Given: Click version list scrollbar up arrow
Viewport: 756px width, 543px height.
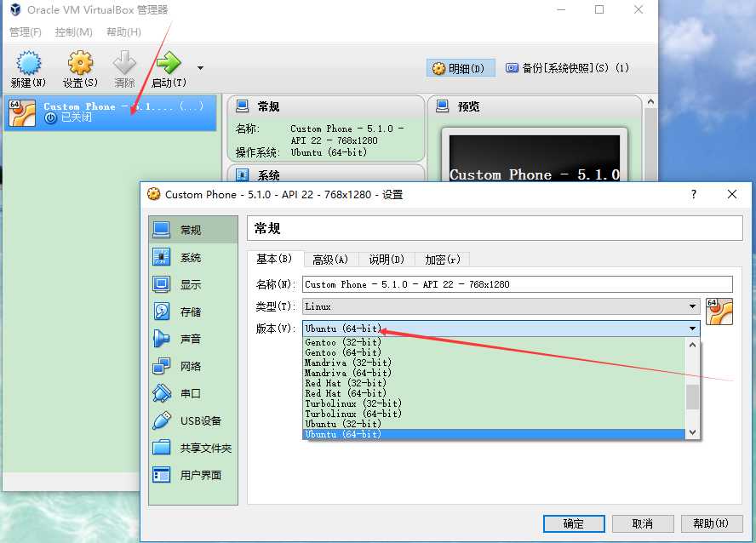Looking at the screenshot, I should coord(692,345).
